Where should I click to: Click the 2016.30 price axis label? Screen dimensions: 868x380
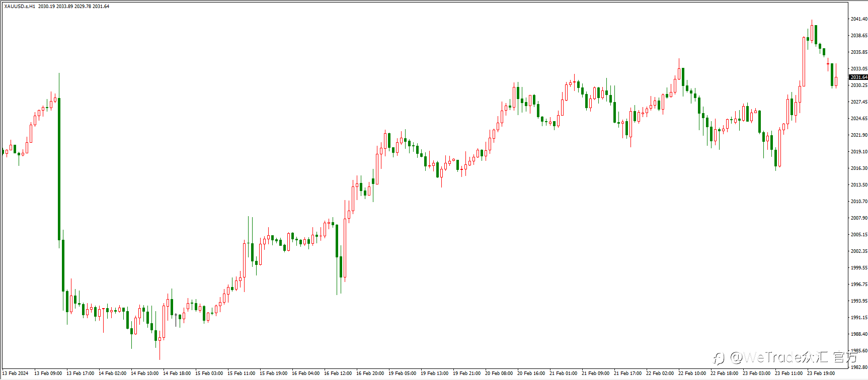coord(859,168)
